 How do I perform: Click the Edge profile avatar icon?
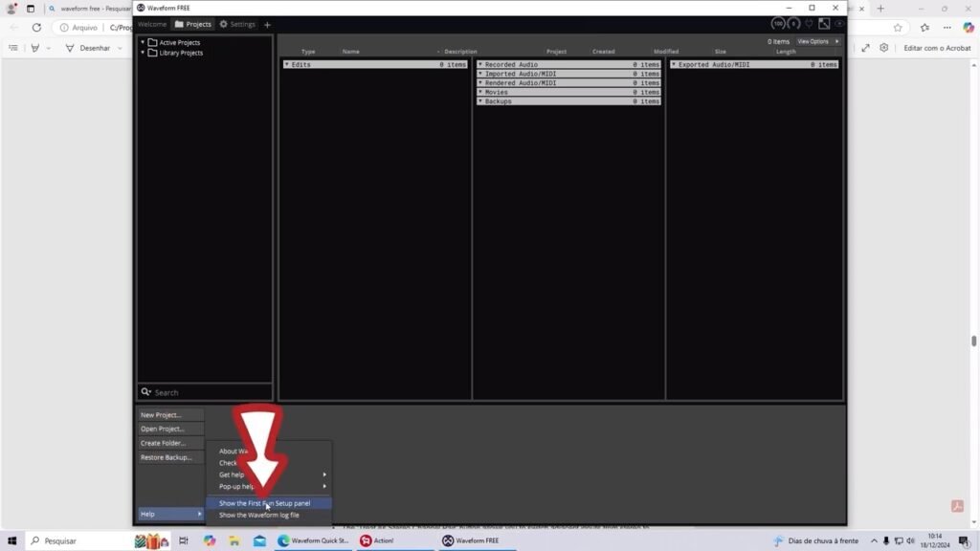[x=11, y=9]
